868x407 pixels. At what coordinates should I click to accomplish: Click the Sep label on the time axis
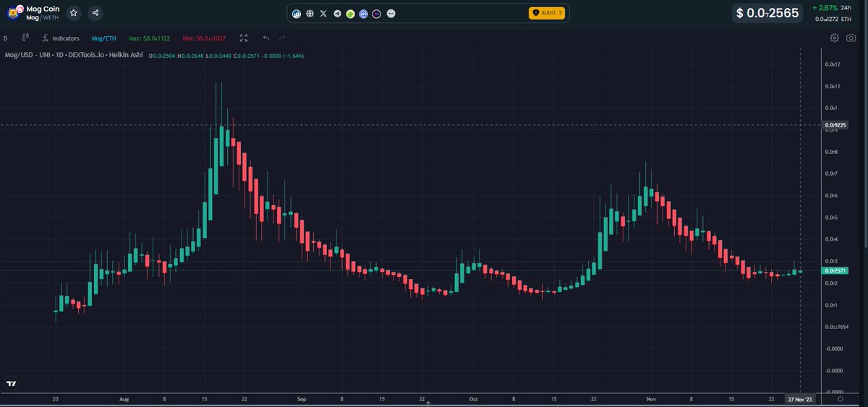click(302, 399)
